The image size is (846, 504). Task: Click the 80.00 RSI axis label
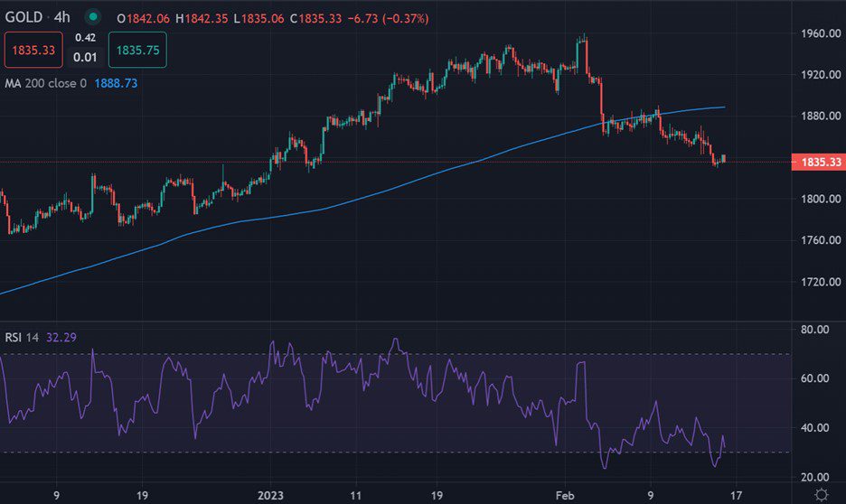[x=814, y=330]
